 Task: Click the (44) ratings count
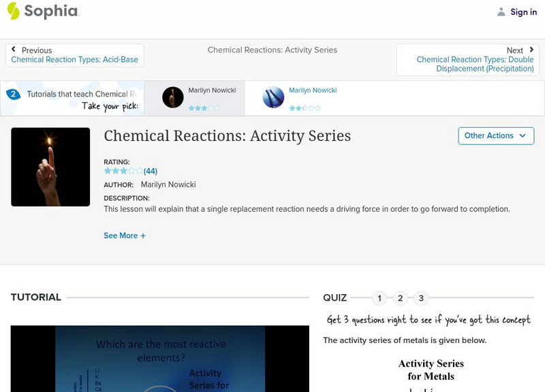pyautogui.click(x=151, y=171)
